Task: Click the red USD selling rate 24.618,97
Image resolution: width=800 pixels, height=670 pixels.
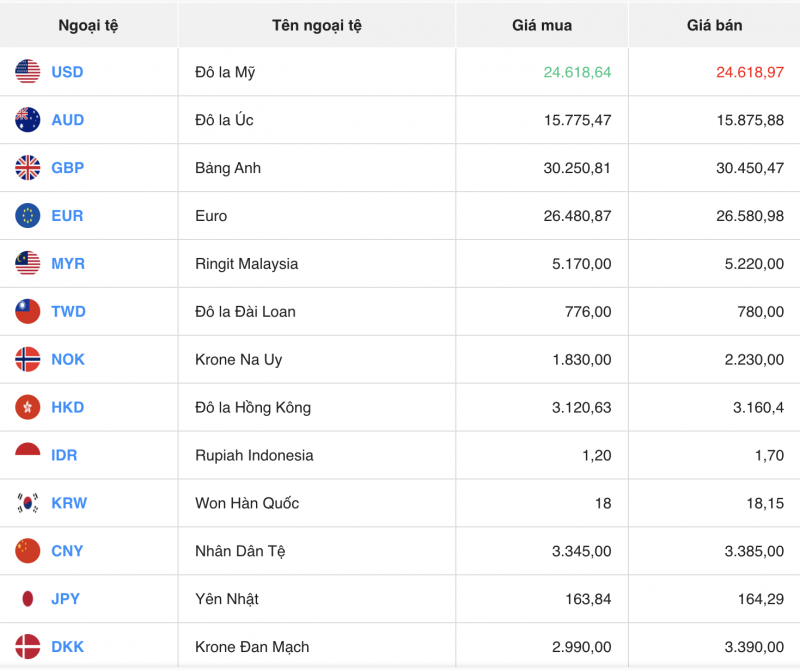Action: coord(749,72)
